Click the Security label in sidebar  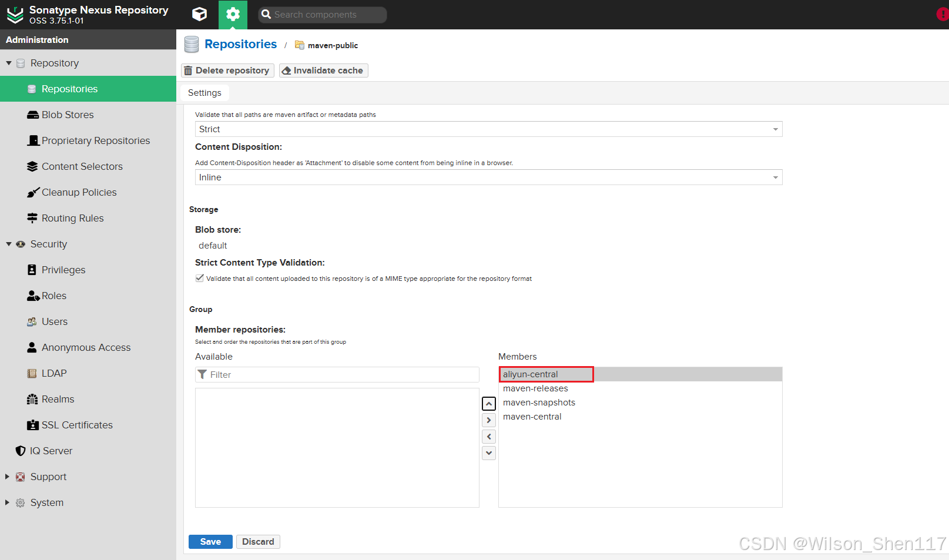click(49, 244)
